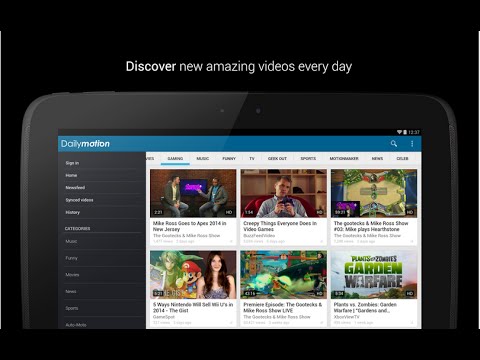Viewport: 480px width, 360px height.
Task: Choose the Funny category in sidebar
Action: click(x=103, y=258)
